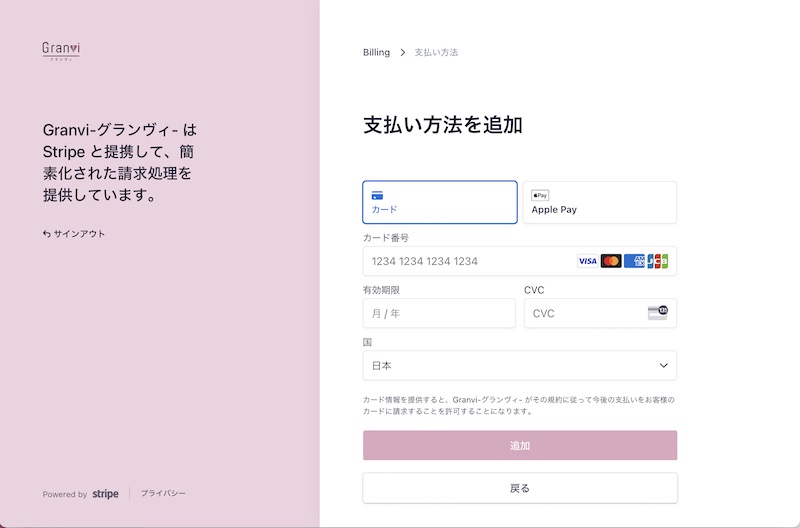Image resolution: width=800 pixels, height=528 pixels.
Task: Click the Visa card logo
Action: point(587,261)
